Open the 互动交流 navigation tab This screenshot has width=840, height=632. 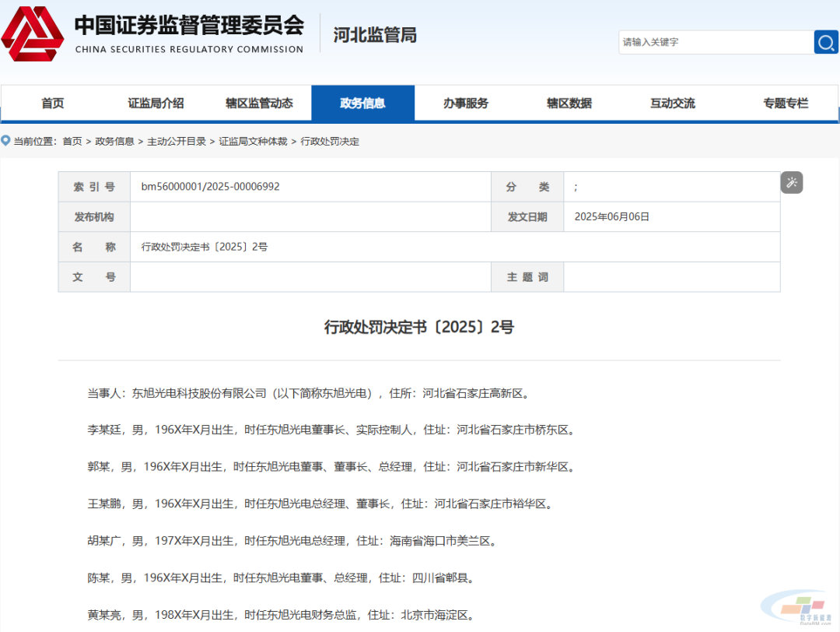pyautogui.click(x=673, y=104)
